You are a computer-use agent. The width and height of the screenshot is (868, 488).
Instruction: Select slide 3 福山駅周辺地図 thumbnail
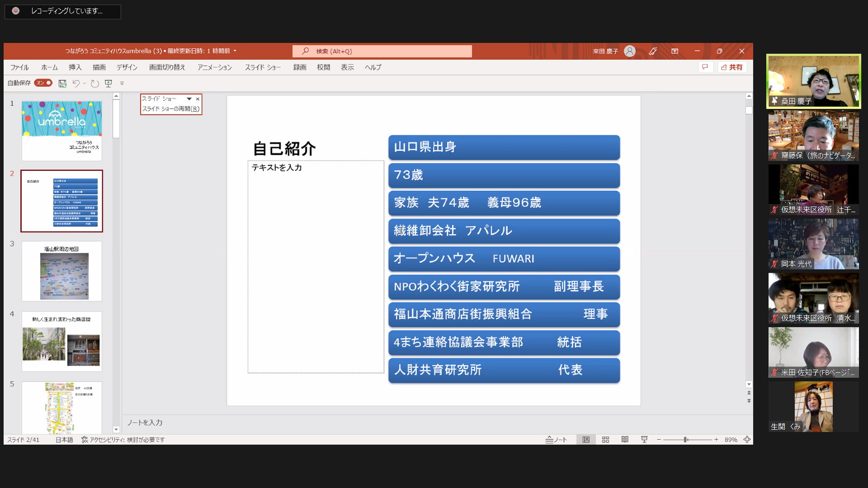pyautogui.click(x=62, y=271)
